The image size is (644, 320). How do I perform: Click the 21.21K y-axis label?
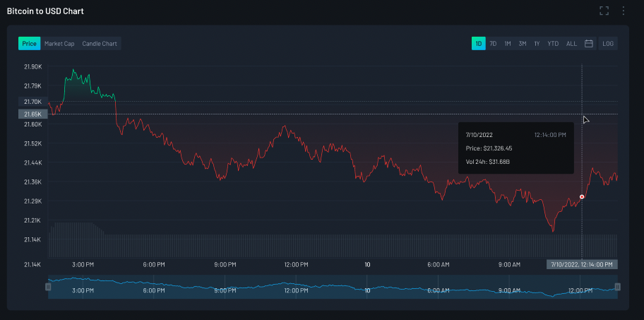point(33,220)
